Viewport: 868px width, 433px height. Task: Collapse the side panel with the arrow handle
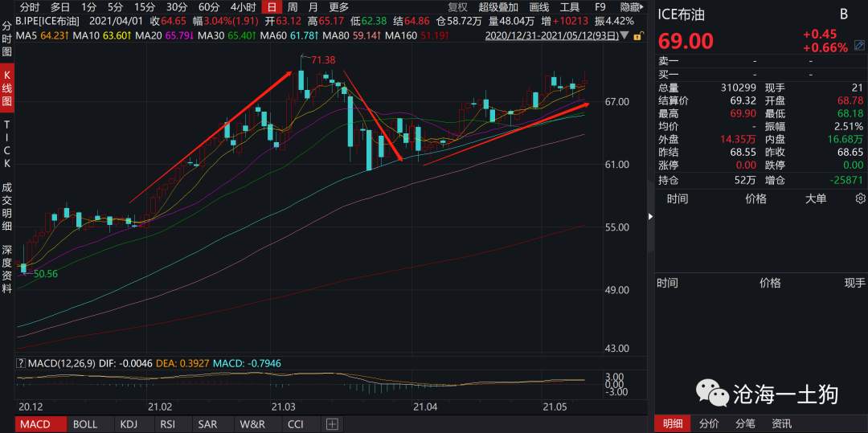(x=651, y=217)
